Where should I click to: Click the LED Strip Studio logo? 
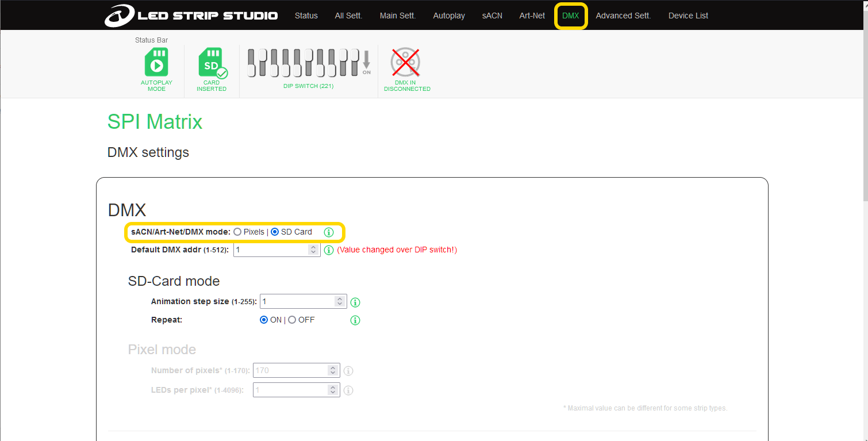(191, 16)
